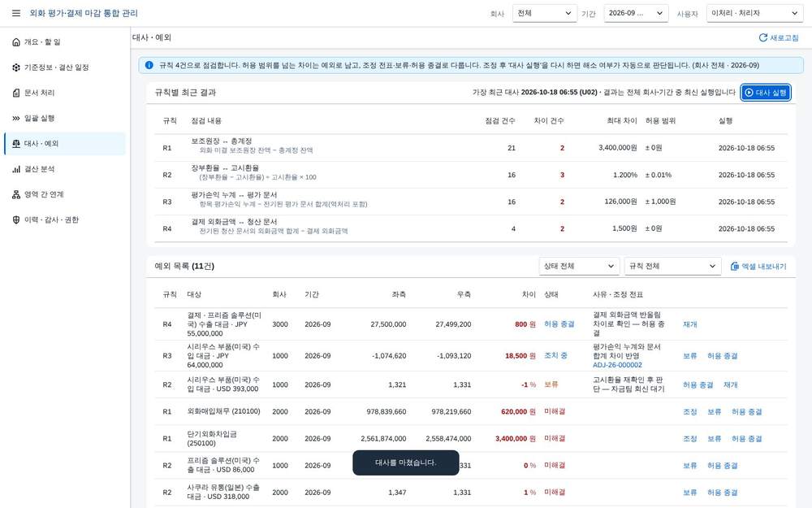Image resolution: width=812 pixels, height=508 pixels.
Task: Click rule R4 title 결제 외화금액 ↔ 청산 문서
Action: click(234, 222)
